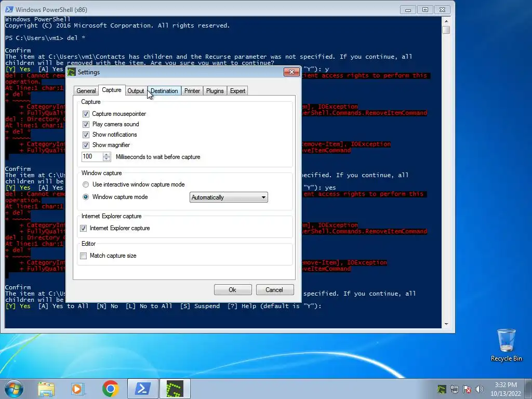Minimize the PowerShell window

[408, 10]
